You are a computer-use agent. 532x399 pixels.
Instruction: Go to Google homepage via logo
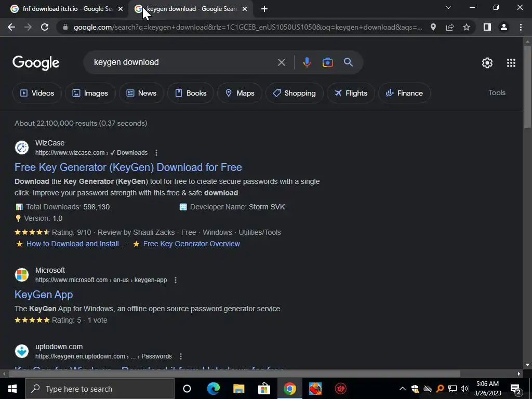36,63
